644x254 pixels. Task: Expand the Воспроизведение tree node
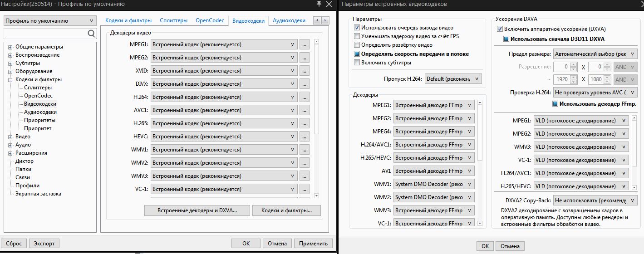[10, 55]
